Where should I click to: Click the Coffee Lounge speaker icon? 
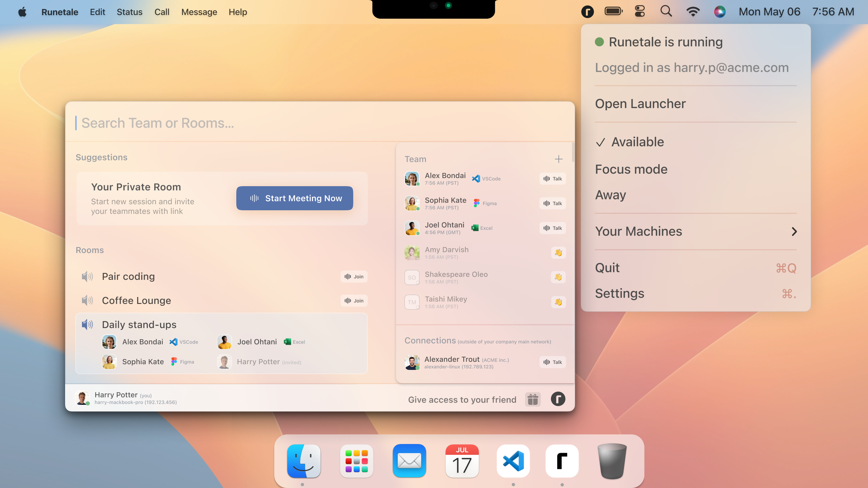point(87,300)
